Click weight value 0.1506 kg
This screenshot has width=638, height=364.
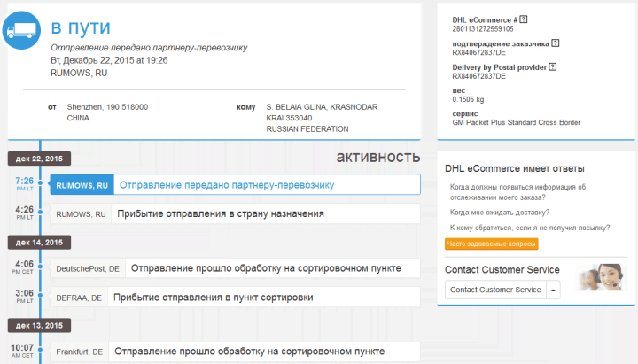(x=468, y=99)
